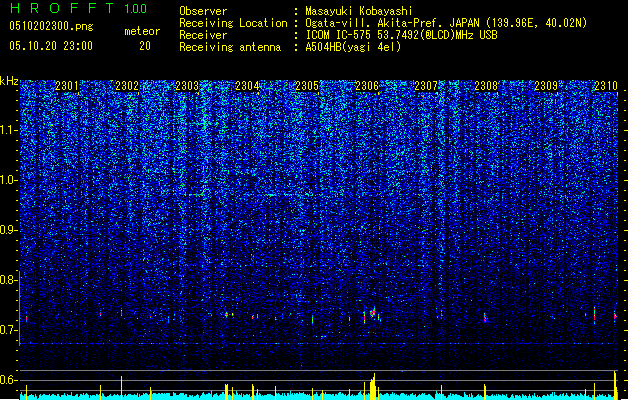
Task: Click the HROFFT 1.0.0 title text
Action: point(78,8)
